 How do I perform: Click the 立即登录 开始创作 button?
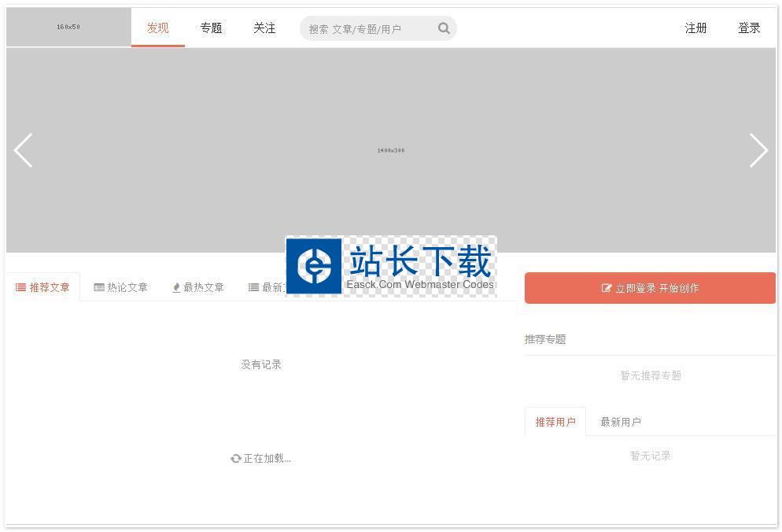pos(650,288)
